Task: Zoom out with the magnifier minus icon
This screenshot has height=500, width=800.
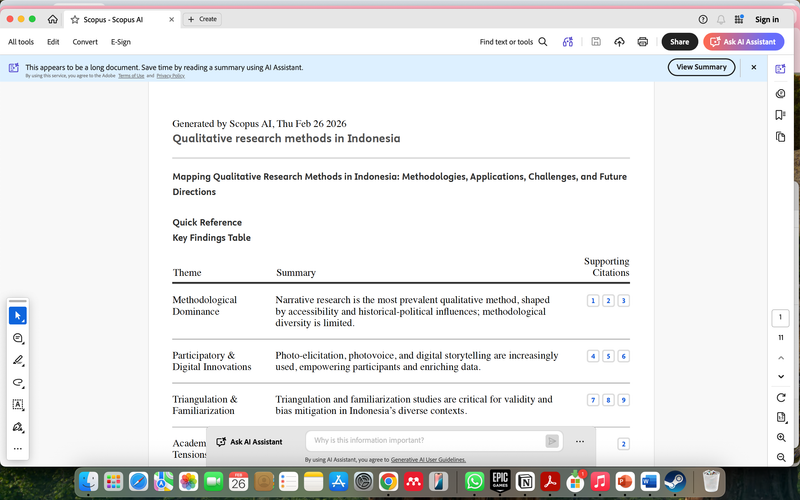Action: pos(781,458)
